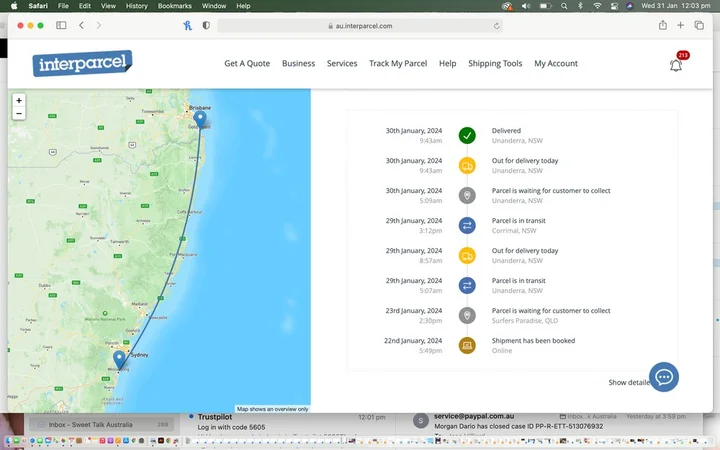Click the Brisbane map pin marker
Screen dimensions: 720x450
pyautogui.click(x=201, y=119)
